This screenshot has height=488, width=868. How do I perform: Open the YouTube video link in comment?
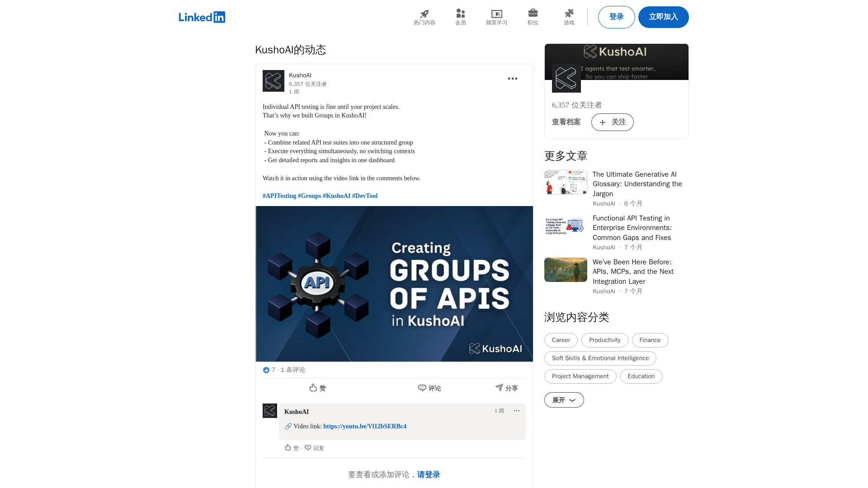click(x=364, y=426)
